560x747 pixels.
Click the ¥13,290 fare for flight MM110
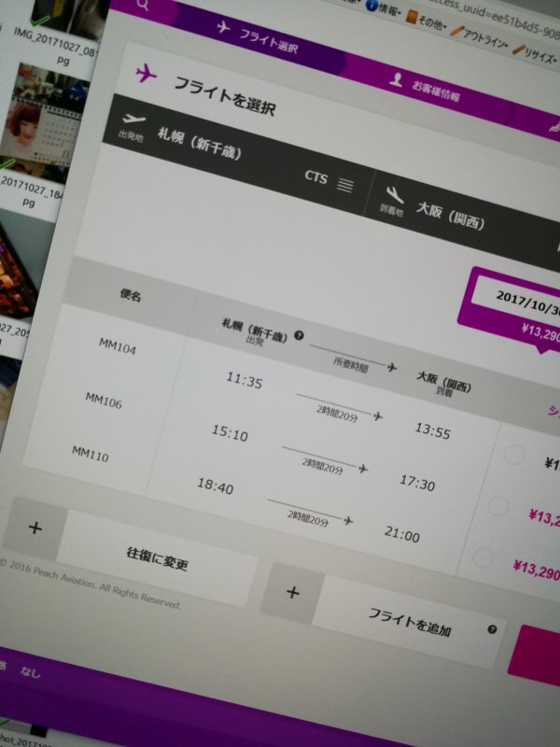pos(536,570)
